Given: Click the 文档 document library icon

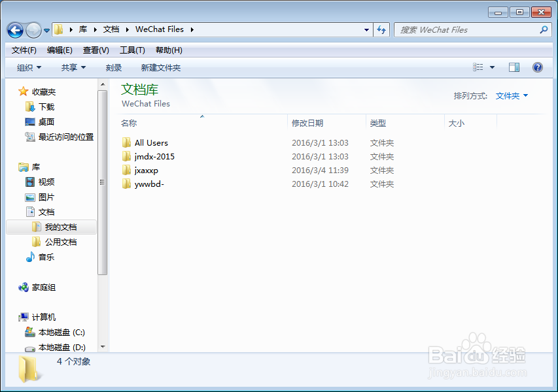Looking at the screenshot, I should pos(30,212).
